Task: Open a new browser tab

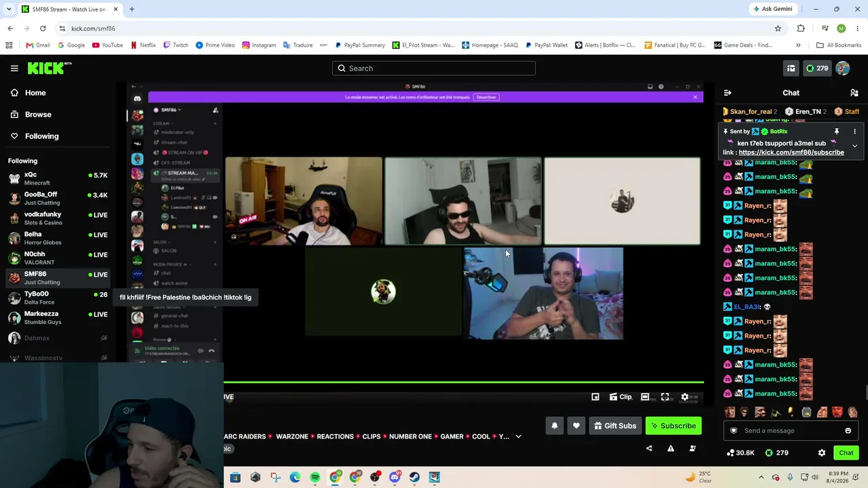Action: [132, 9]
